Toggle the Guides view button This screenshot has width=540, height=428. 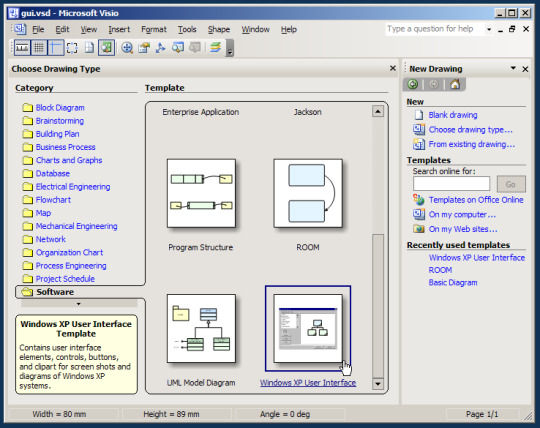55,48
